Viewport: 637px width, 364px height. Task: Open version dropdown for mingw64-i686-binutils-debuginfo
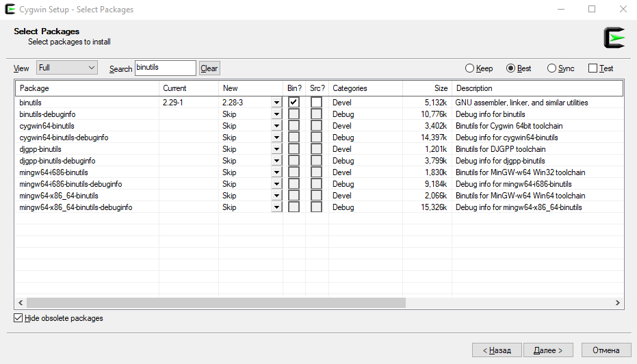tap(276, 184)
